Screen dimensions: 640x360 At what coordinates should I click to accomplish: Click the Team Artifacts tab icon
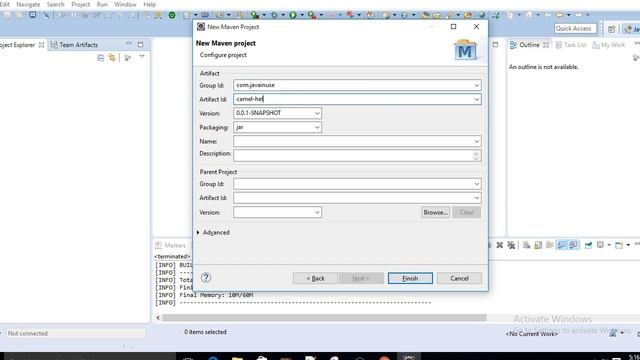click(x=54, y=45)
